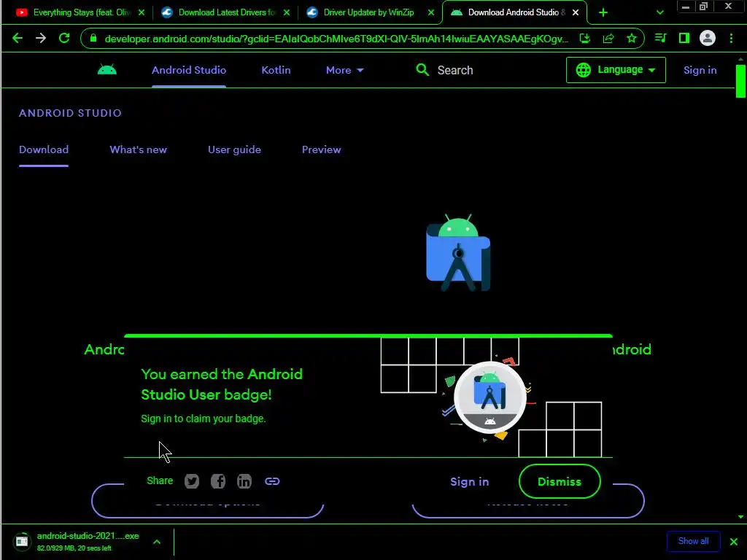The width and height of the screenshot is (747, 560).
Task: Click Sign in in the site header
Action: click(700, 70)
